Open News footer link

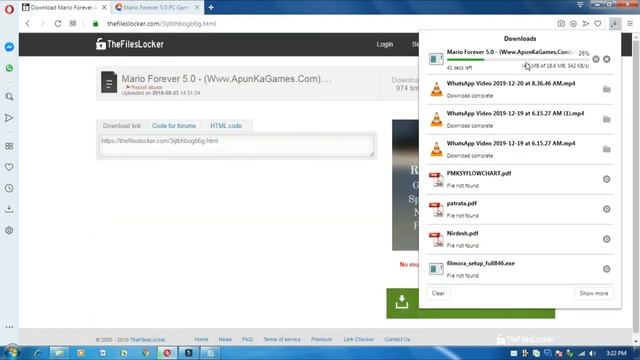225,339
